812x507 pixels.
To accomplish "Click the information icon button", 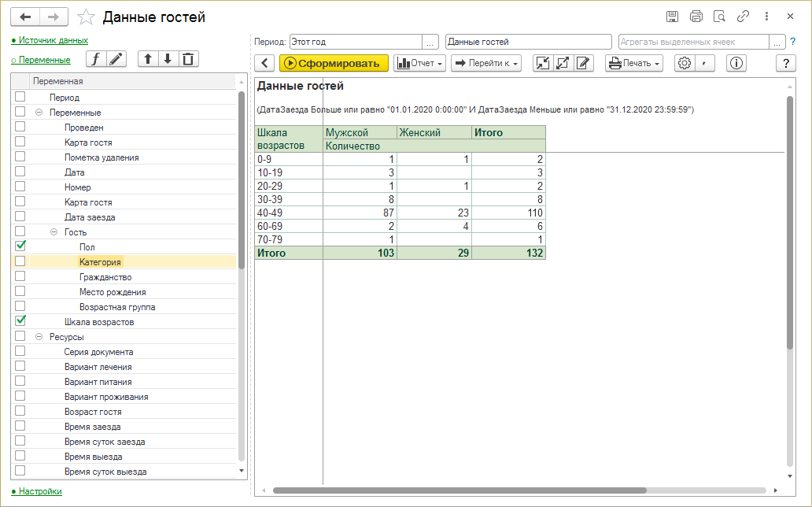I will tap(736, 64).
